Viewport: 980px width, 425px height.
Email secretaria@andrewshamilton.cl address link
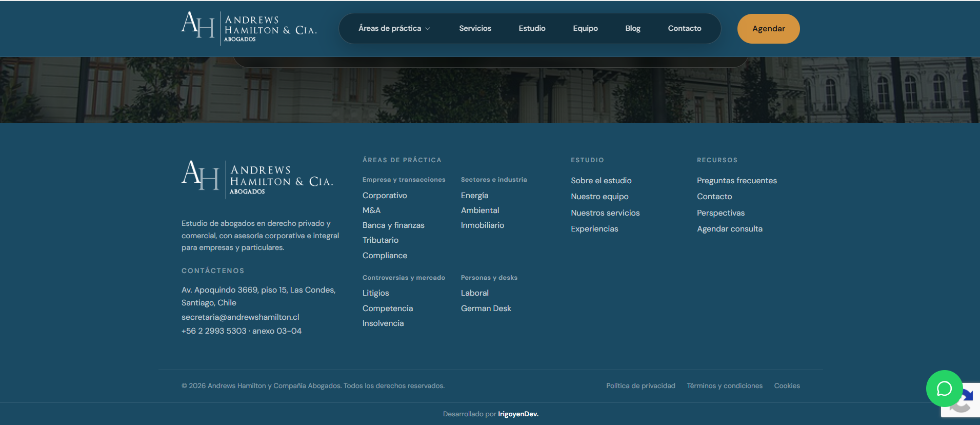(x=241, y=317)
